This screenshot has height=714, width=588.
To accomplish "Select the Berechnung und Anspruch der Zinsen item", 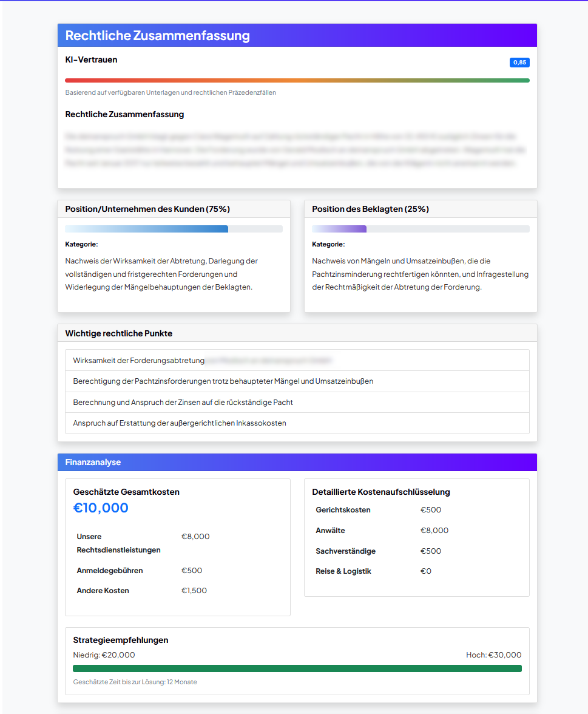I will (x=297, y=403).
